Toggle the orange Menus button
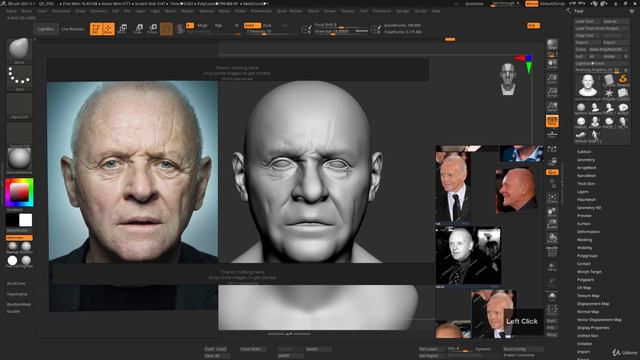This screenshot has width=640, height=360. pyautogui.click(x=531, y=4)
